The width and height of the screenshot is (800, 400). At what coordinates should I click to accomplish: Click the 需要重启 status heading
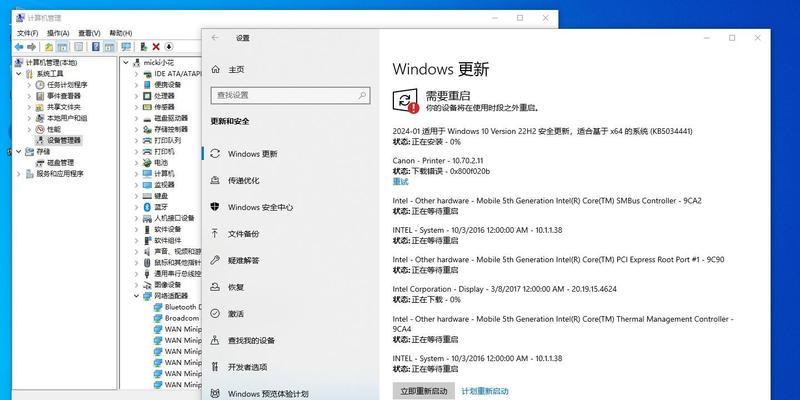pos(448,95)
